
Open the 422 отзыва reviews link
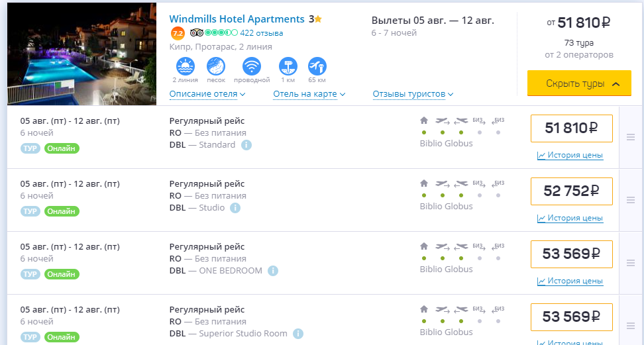point(262,33)
